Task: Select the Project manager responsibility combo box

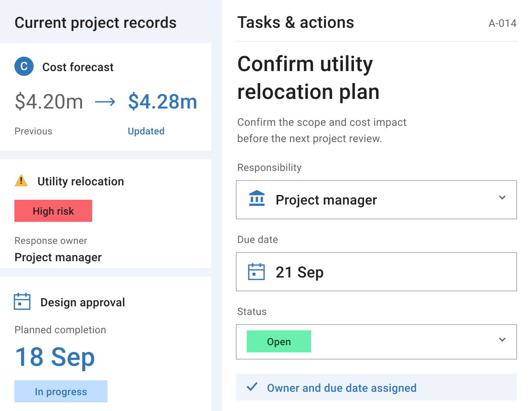Action: coord(376,200)
